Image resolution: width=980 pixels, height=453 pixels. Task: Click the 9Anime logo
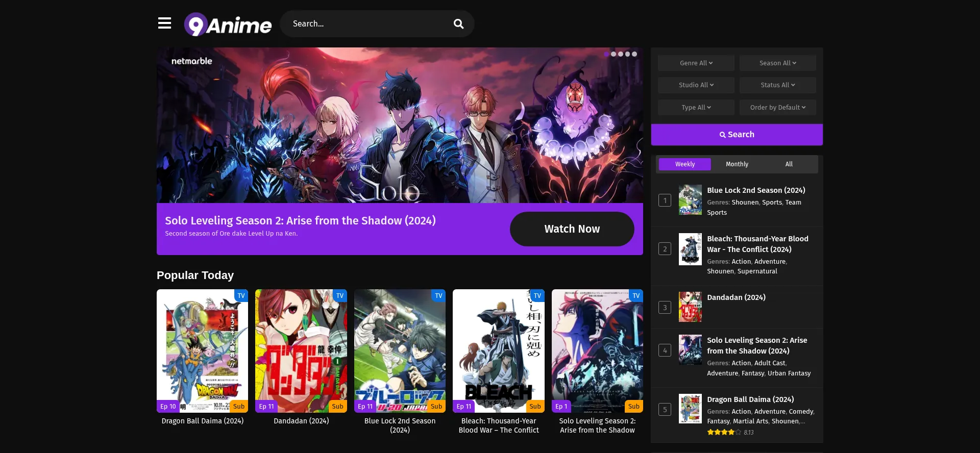coord(228,24)
